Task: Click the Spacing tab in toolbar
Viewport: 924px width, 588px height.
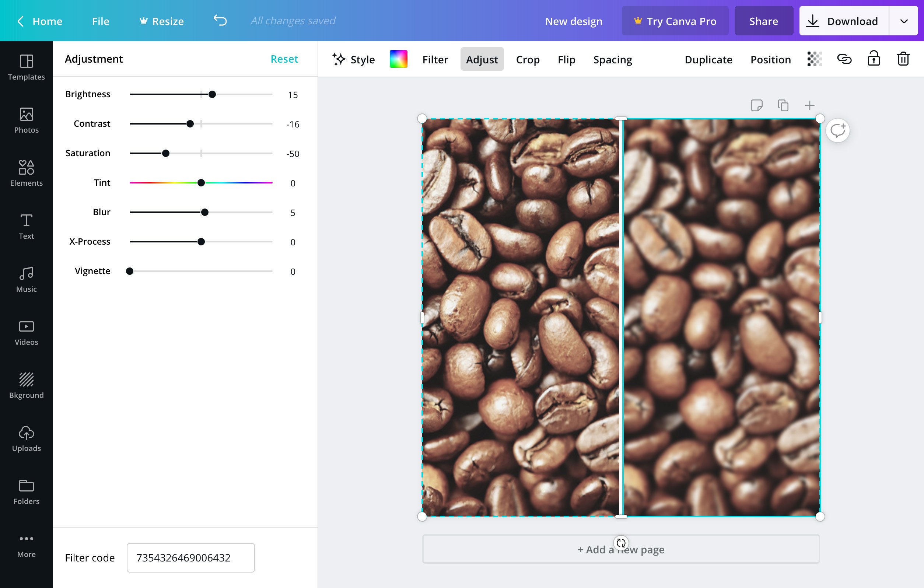Action: coord(613,59)
